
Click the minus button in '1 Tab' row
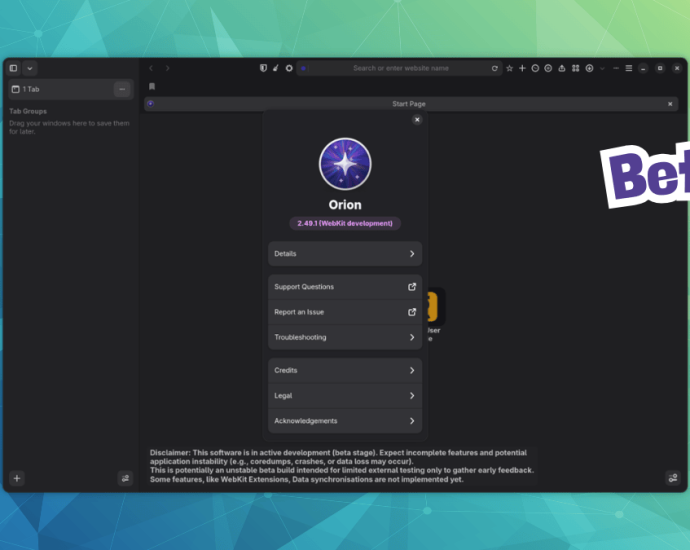pyautogui.click(x=122, y=89)
